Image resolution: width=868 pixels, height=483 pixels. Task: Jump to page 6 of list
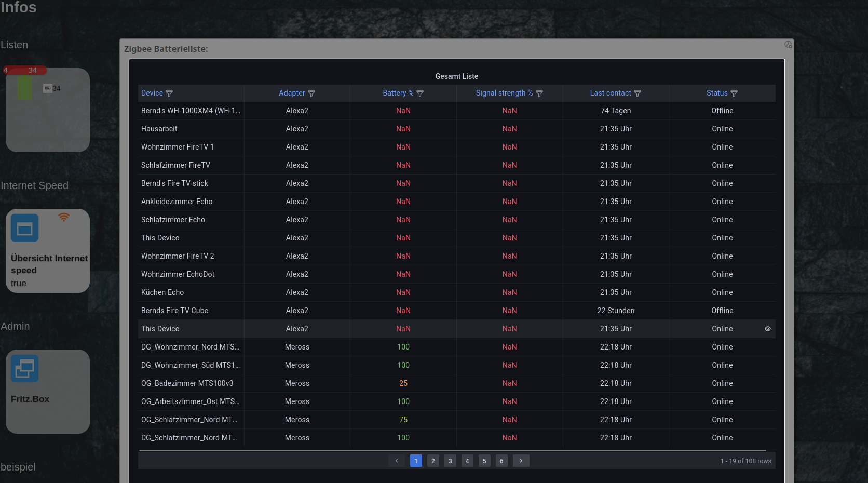click(501, 461)
